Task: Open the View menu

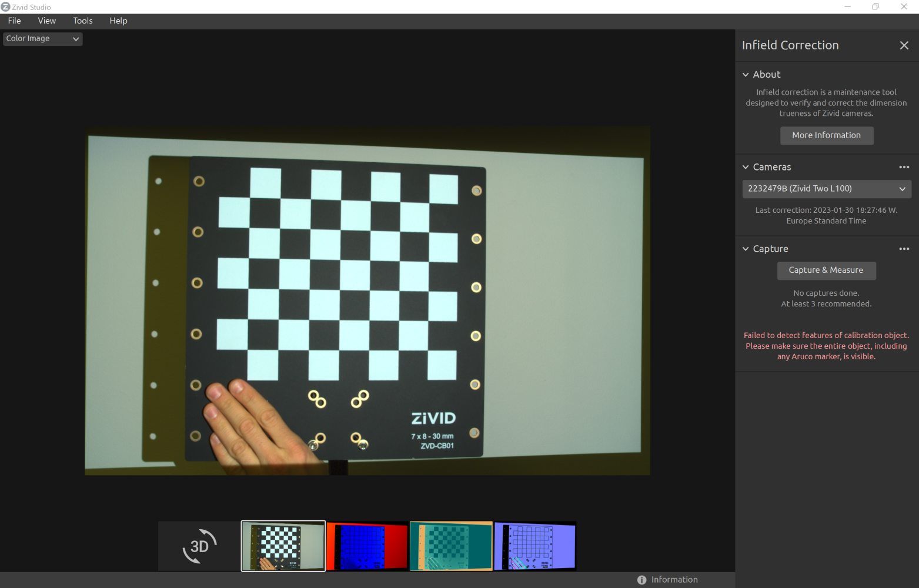Action: tap(47, 21)
